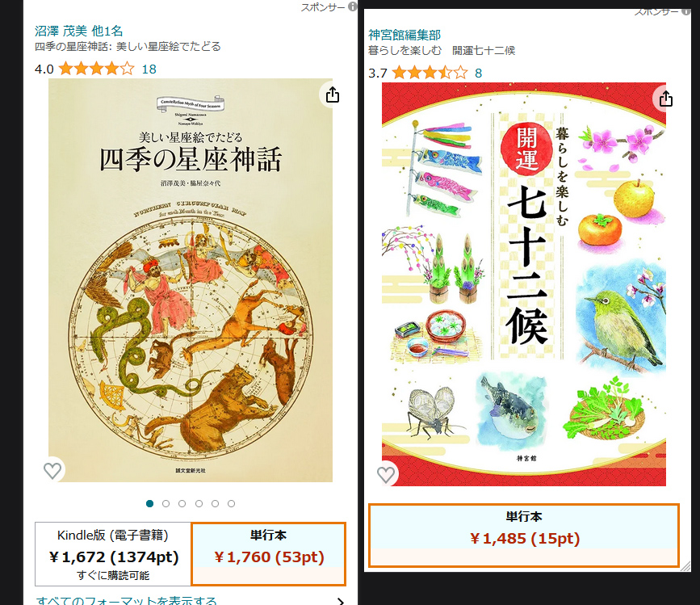Viewport: 700px width, 605px height.
Task: Click the 4.0 star rating of left book
Action: tap(96, 69)
